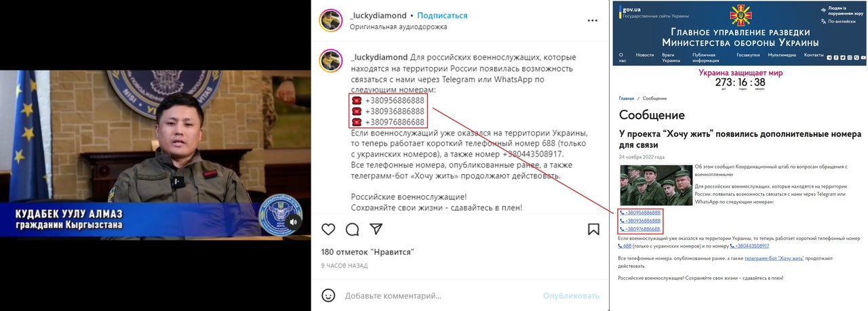Enable the visually impaired accessibility mode
This screenshot has width=868, height=311.
842,11
